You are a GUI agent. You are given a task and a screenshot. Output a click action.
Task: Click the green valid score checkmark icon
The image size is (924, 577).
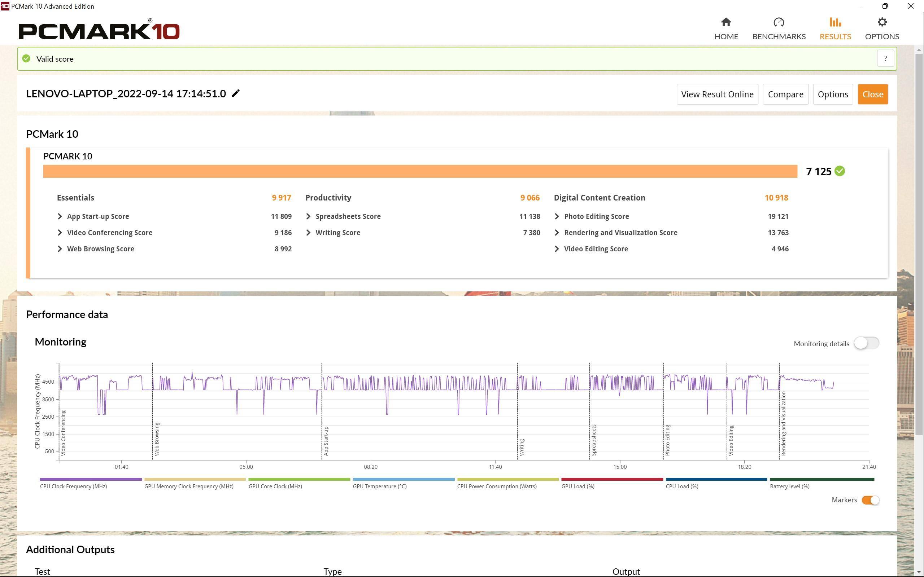click(26, 59)
